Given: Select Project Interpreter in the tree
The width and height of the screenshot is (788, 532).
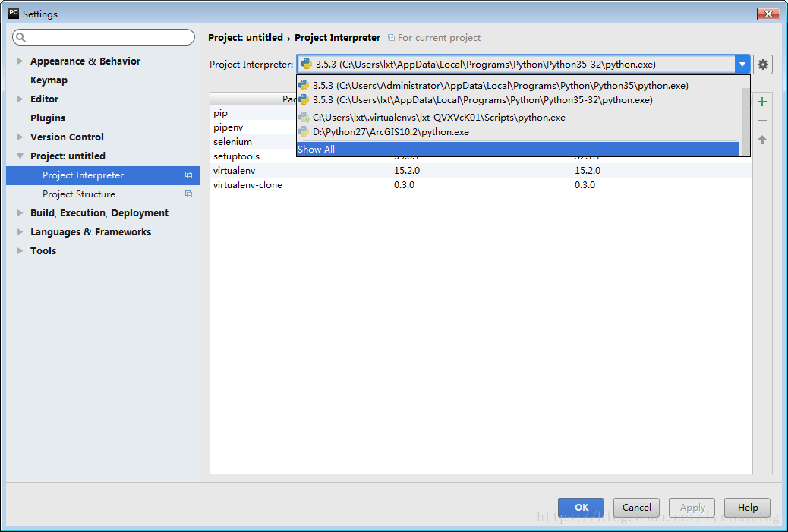Looking at the screenshot, I should 102,175.
